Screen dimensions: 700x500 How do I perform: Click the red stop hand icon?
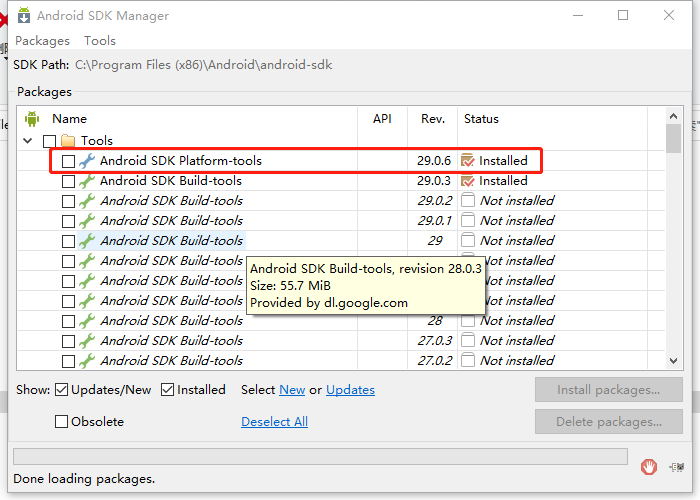coord(649,467)
